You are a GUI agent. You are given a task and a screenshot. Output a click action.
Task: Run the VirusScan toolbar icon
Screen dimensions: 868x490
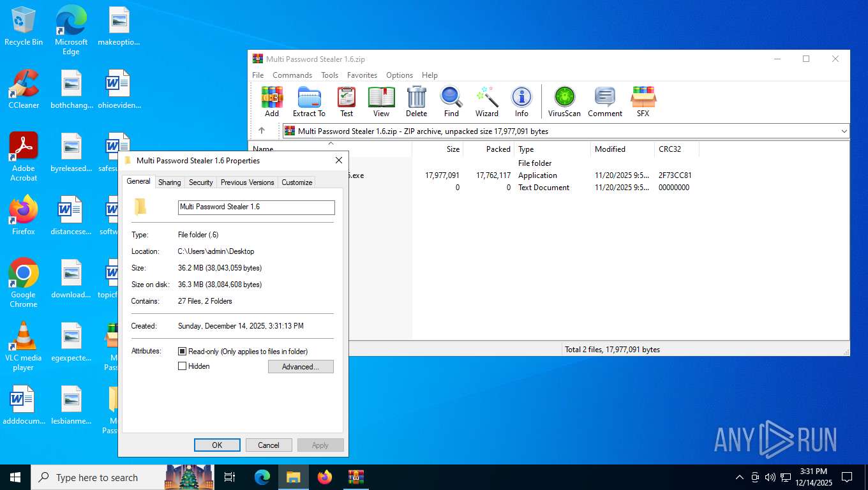coord(564,102)
